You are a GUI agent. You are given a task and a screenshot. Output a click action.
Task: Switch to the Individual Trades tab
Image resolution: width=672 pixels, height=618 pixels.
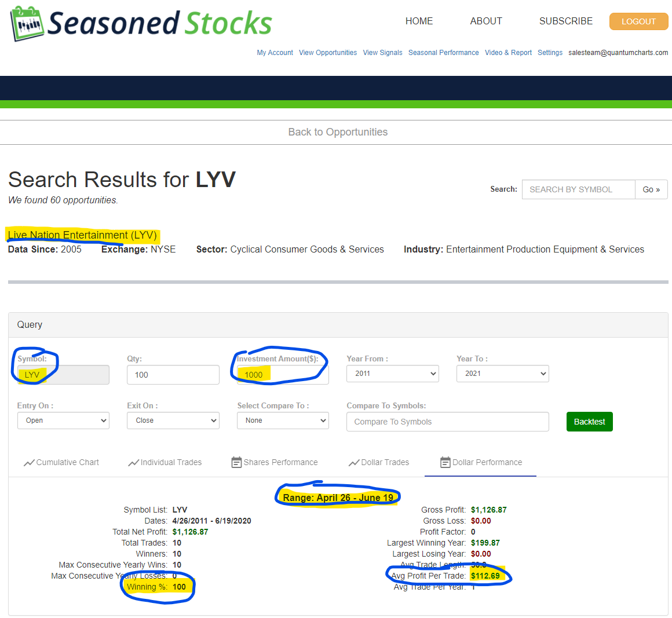[165, 462]
